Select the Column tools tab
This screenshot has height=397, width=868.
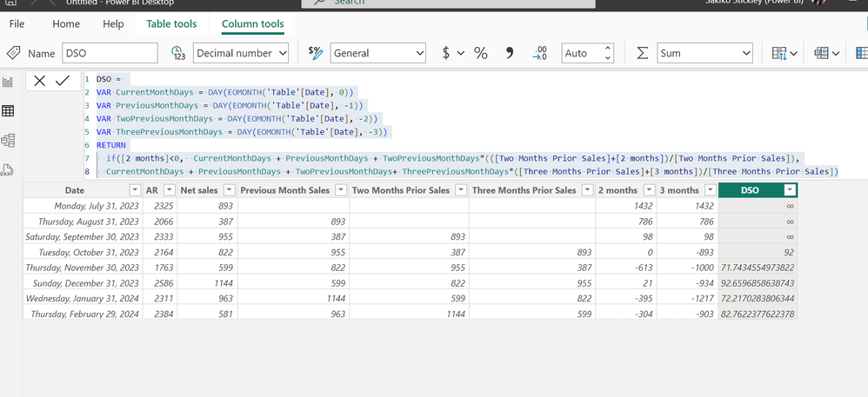pos(252,24)
